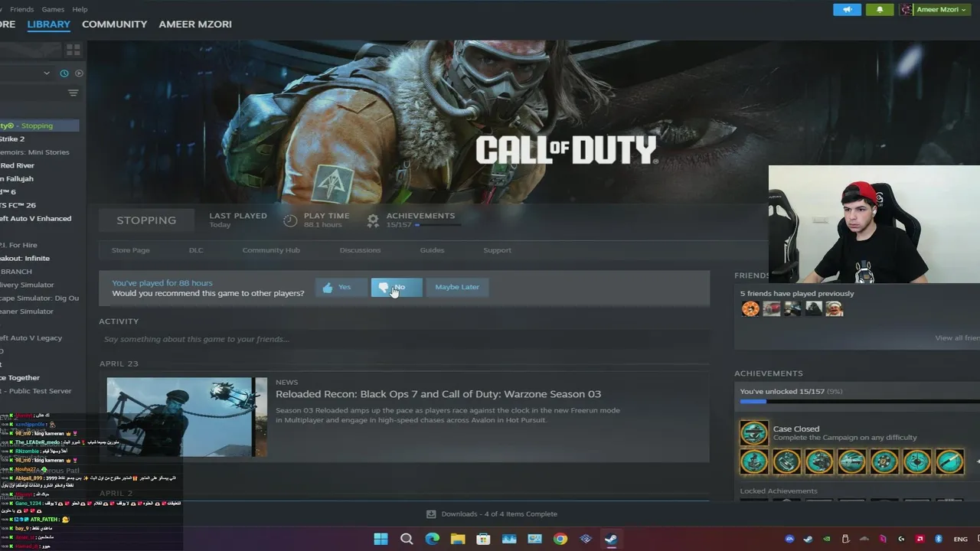Select Memoirs: Mini Stories in library
980x551 pixels.
tap(34, 152)
